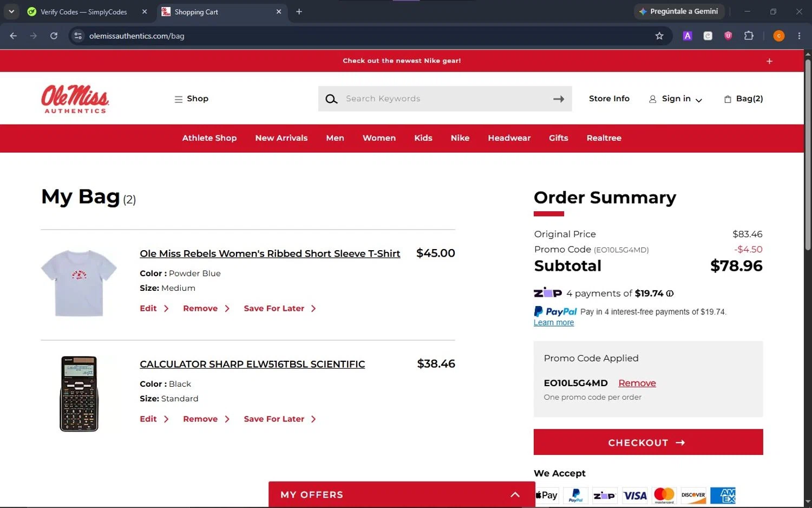Image resolution: width=812 pixels, height=508 pixels.
Task: Remove the EO10L5G4MD promo code
Action: coord(637,383)
